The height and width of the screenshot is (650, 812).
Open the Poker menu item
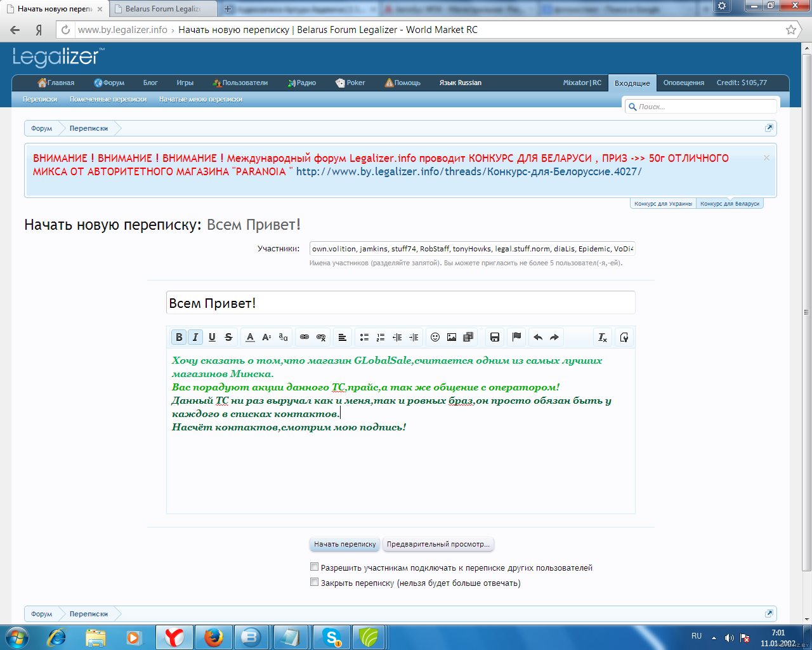click(x=350, y=83)
